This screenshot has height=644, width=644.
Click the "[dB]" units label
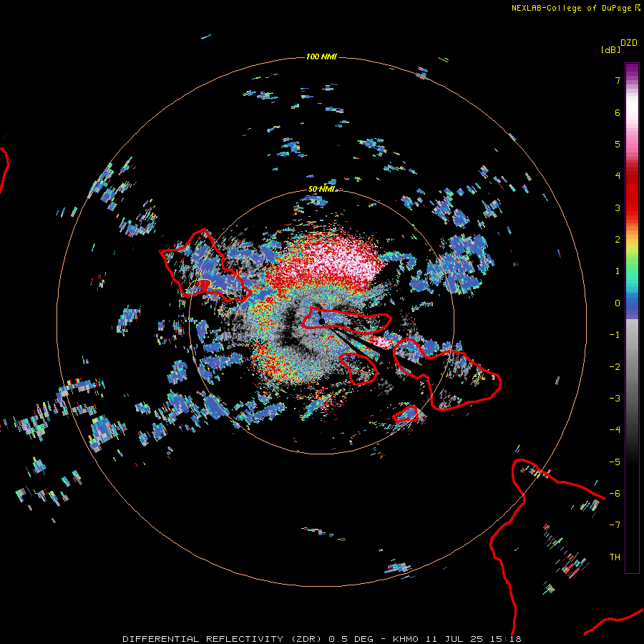[x=610, y=49]
